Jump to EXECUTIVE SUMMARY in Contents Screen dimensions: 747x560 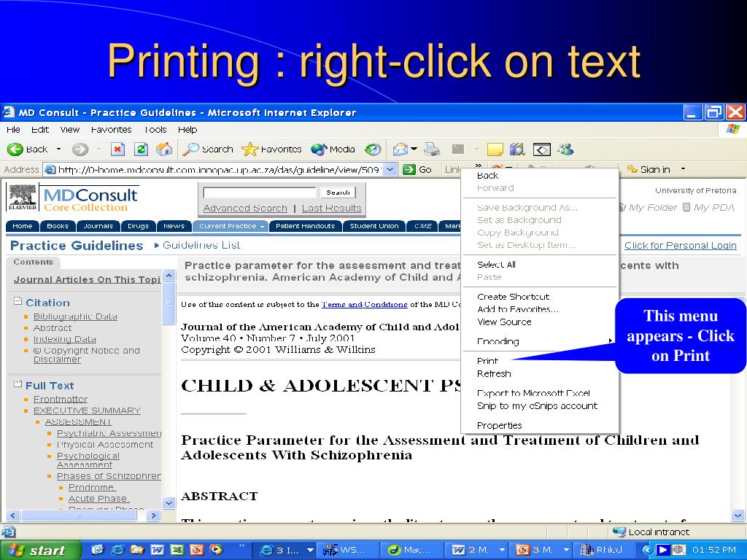click(88, 411)
